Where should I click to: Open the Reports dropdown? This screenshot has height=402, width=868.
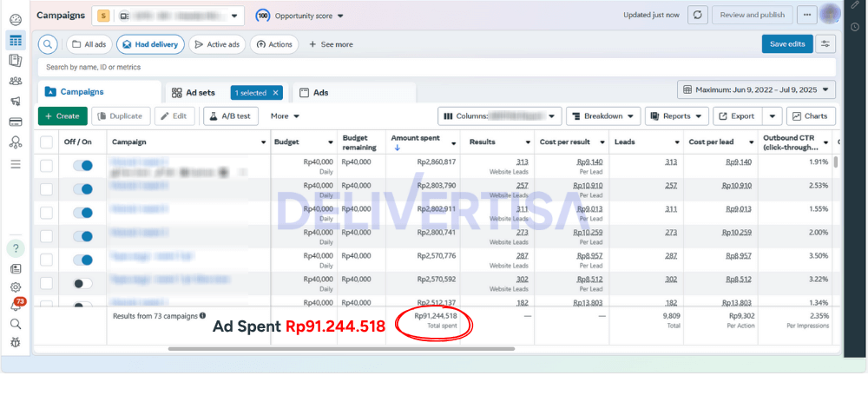point(677,116)
